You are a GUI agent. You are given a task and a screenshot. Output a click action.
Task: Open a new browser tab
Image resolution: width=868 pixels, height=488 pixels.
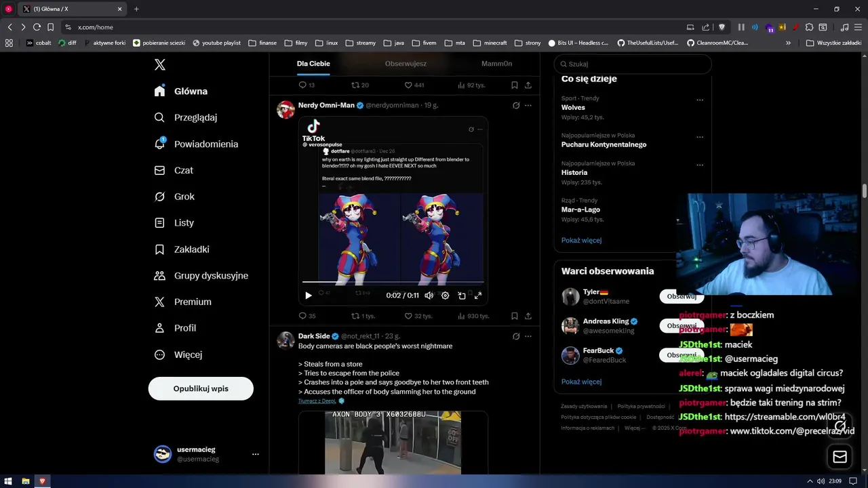point(136,9)
